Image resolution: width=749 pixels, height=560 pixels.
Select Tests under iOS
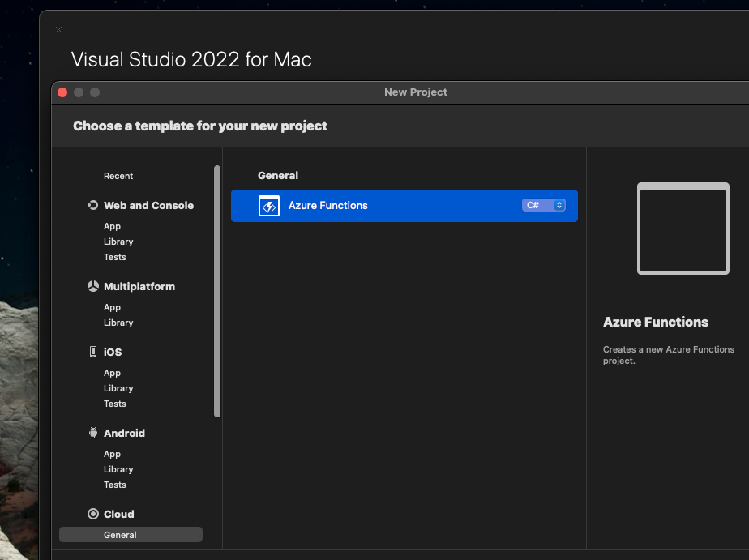[x=114, y=404]
